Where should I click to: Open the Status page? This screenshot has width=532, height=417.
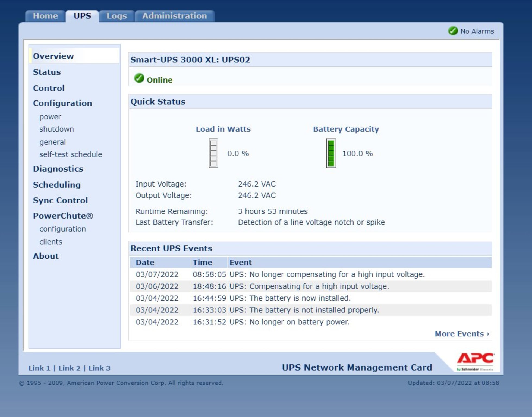[x=47, y=72]
